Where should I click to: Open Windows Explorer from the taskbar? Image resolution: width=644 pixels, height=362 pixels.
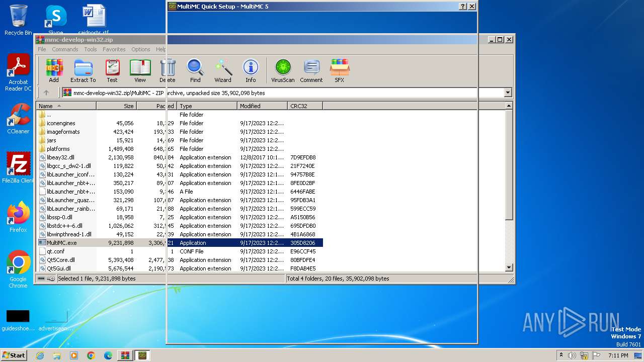(x=57, y=355)
